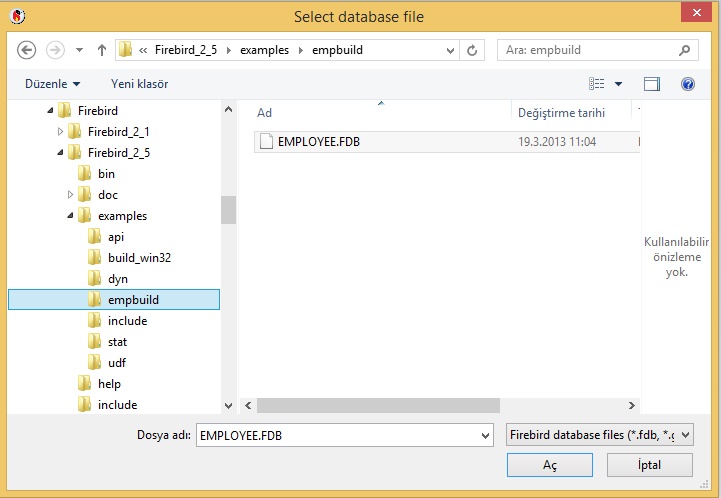Image resolution: width=721 pixels, height=498 pixels.
Task: Select the udf folder in tree
Action: click(116, 363)
